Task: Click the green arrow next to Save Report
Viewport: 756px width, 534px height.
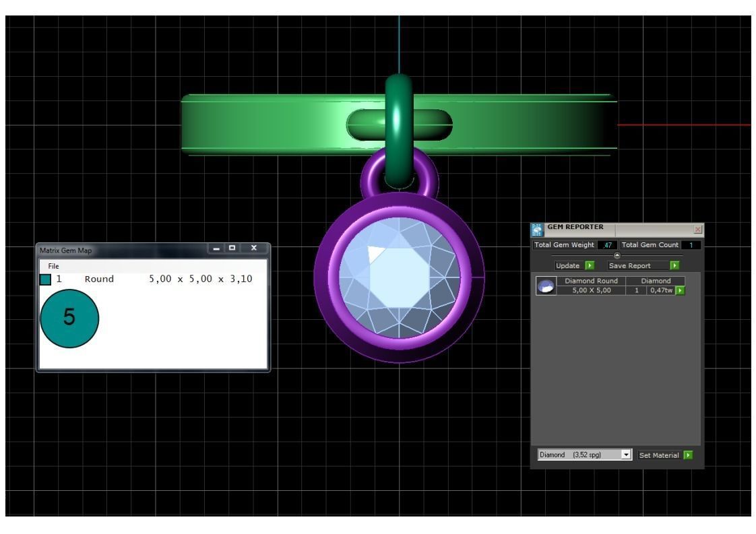Action: coord(674,265)
